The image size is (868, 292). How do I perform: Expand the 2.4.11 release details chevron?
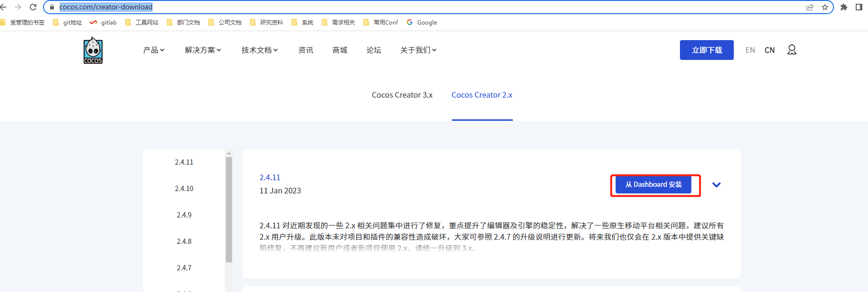pyautogui.click(x=716, y=185)
